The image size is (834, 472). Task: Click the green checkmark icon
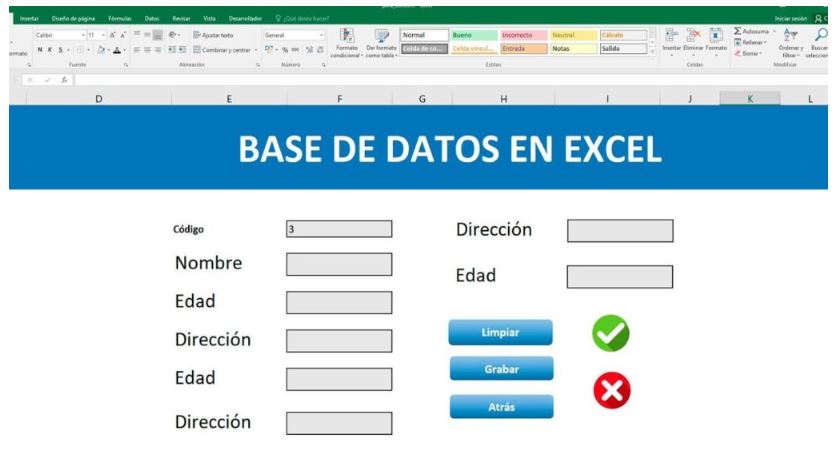(611, 333)
